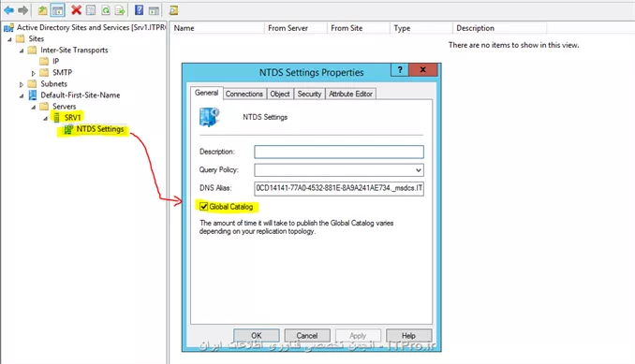Click the Cancel button

(x=307, y=336)
